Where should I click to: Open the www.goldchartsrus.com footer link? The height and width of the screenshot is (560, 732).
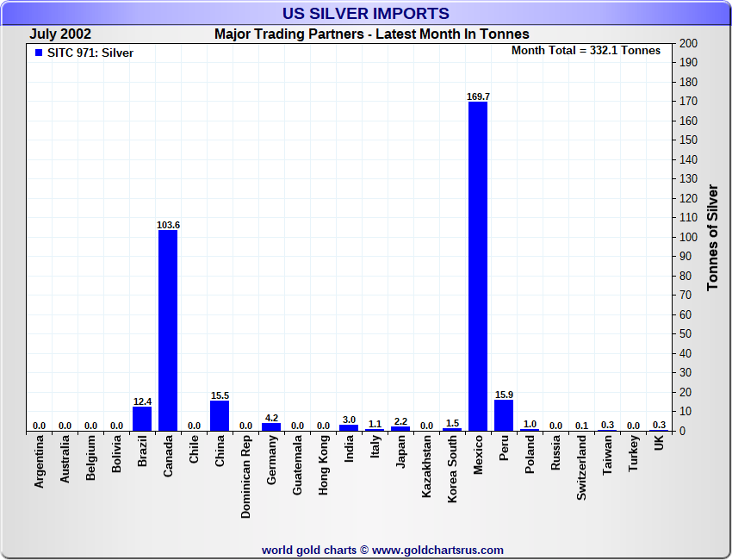tap(437, 550)
